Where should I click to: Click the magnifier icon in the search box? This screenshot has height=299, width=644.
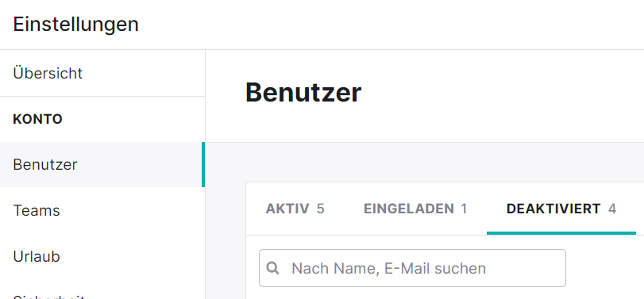272,269
